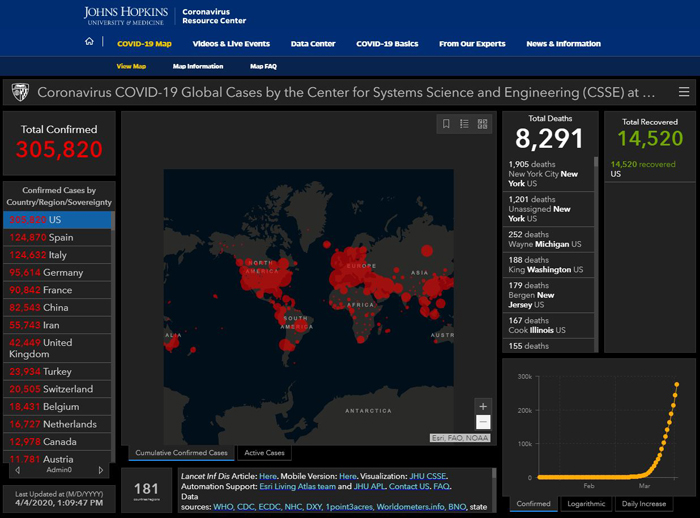Open the ECDC data source link
The image size is (700, 518).
point(269,507)
